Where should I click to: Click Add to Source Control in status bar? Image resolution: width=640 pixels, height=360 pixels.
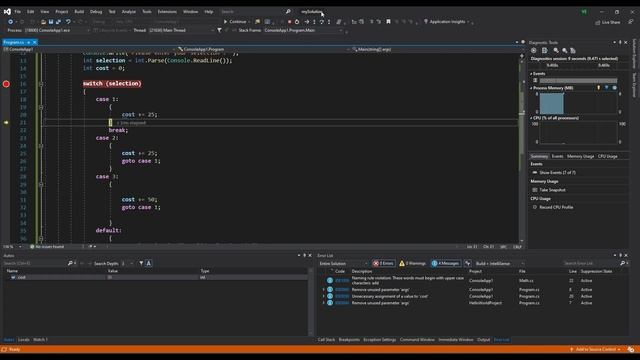point(596,349)
